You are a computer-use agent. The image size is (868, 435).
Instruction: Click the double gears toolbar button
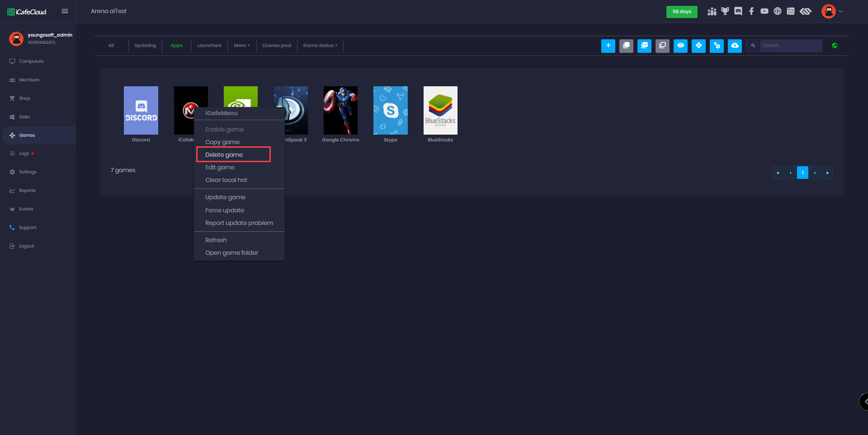717,46
